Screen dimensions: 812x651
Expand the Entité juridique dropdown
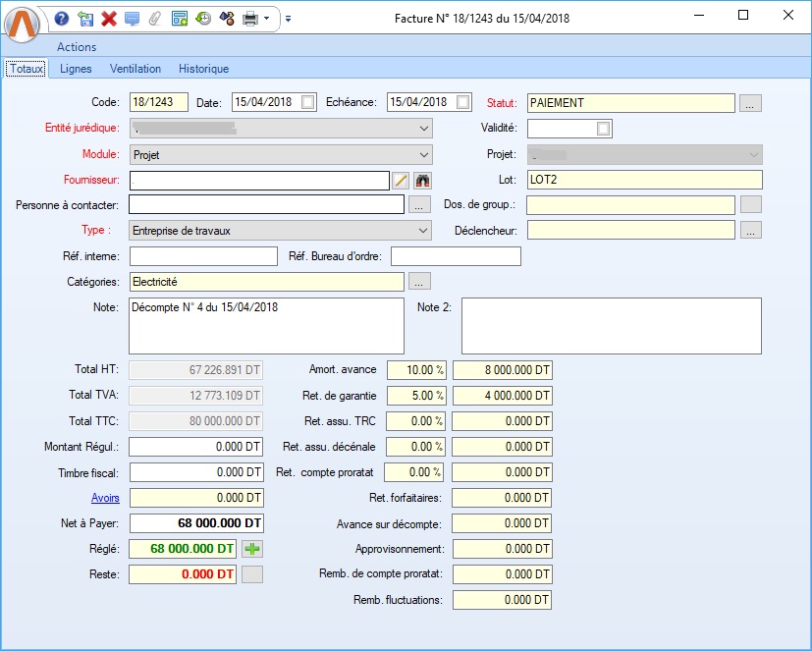click(x=423, y=129)
